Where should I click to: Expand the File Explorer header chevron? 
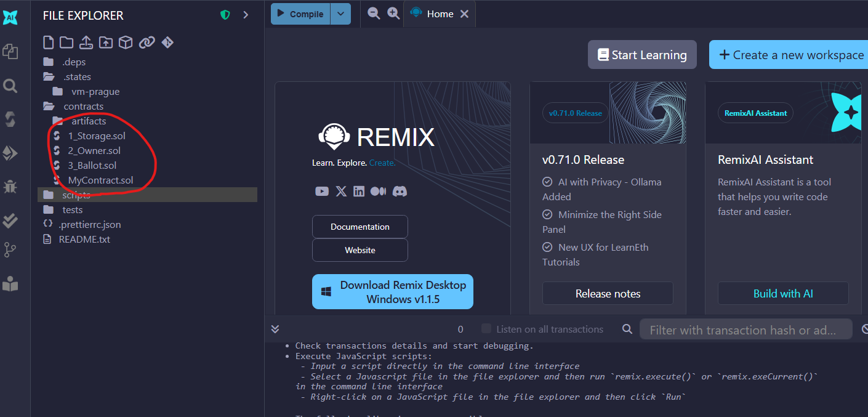[x=246, y=15]
